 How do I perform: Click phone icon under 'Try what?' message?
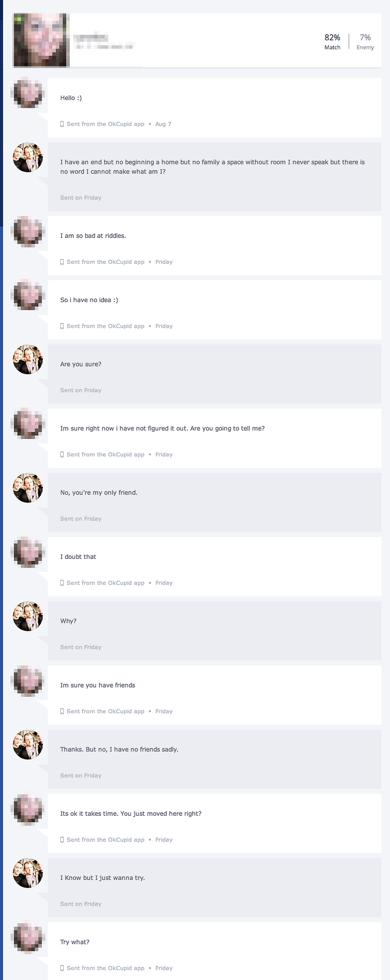click(62, 968)
